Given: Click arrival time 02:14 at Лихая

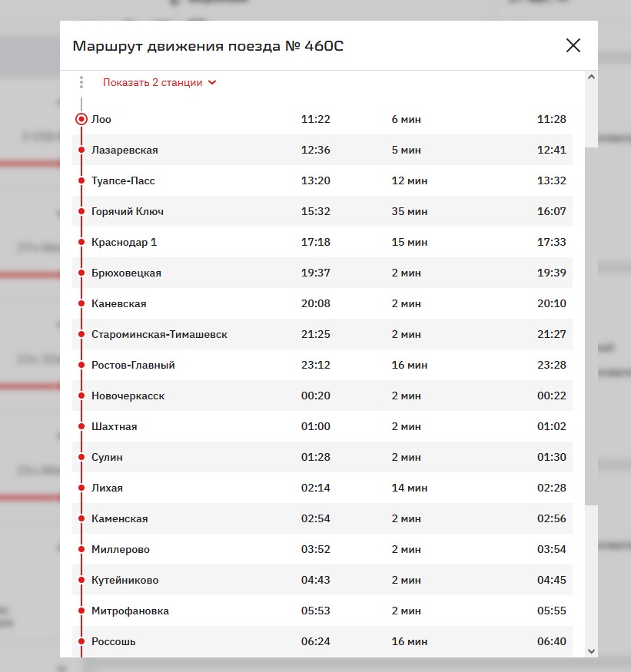Looking at the screenshot, I should (316, 488).
